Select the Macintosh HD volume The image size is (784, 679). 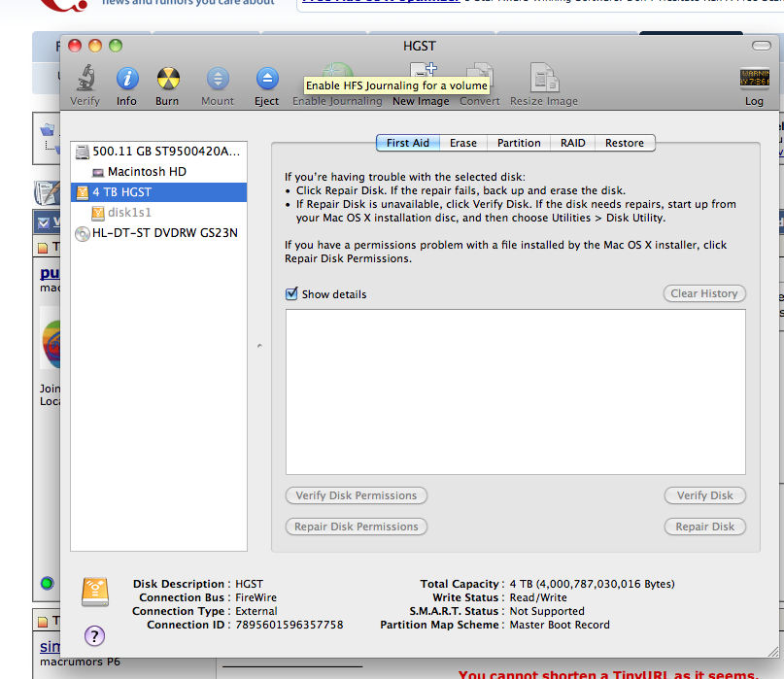[158, 172]
